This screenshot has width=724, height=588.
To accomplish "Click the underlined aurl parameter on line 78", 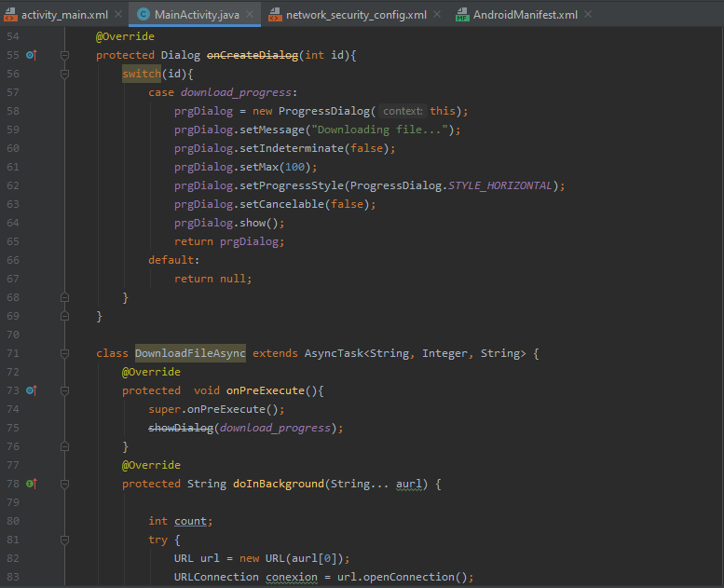I will pos(409,484).
